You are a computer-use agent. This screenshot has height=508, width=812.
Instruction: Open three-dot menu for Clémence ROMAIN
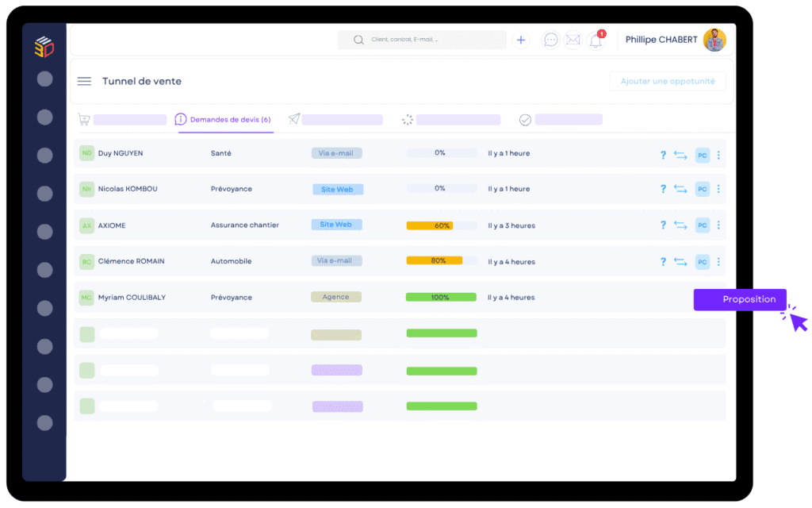(718, 262)
